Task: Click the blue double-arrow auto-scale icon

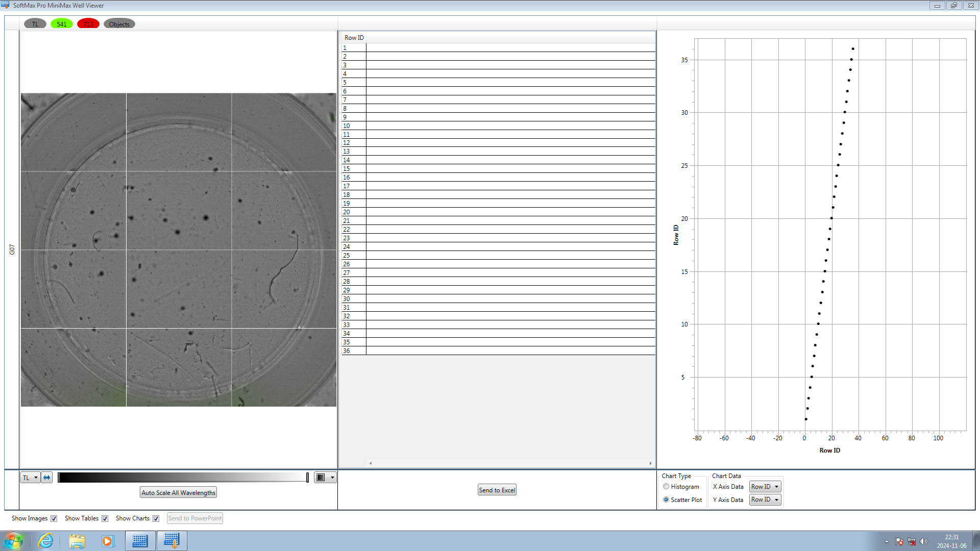Action: tap(47, 478)
